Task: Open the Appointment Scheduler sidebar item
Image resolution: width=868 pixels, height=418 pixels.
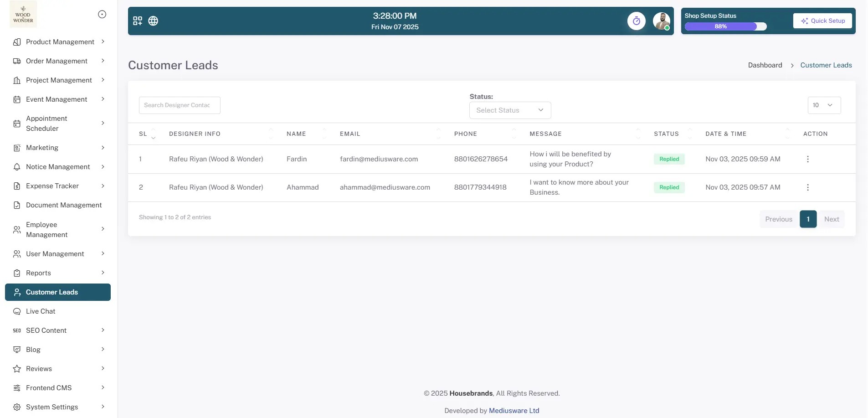Action: tap(46, 123)
